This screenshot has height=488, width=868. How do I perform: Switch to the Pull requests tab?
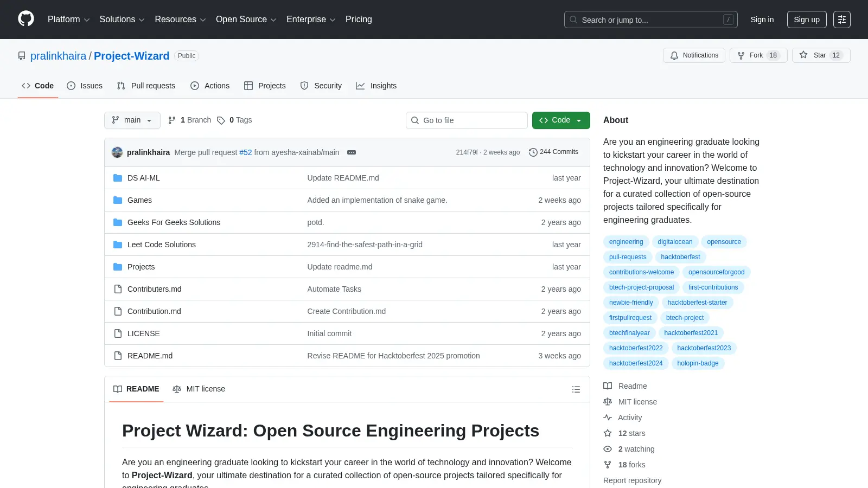pyautogui.click(x=146, y=86)
